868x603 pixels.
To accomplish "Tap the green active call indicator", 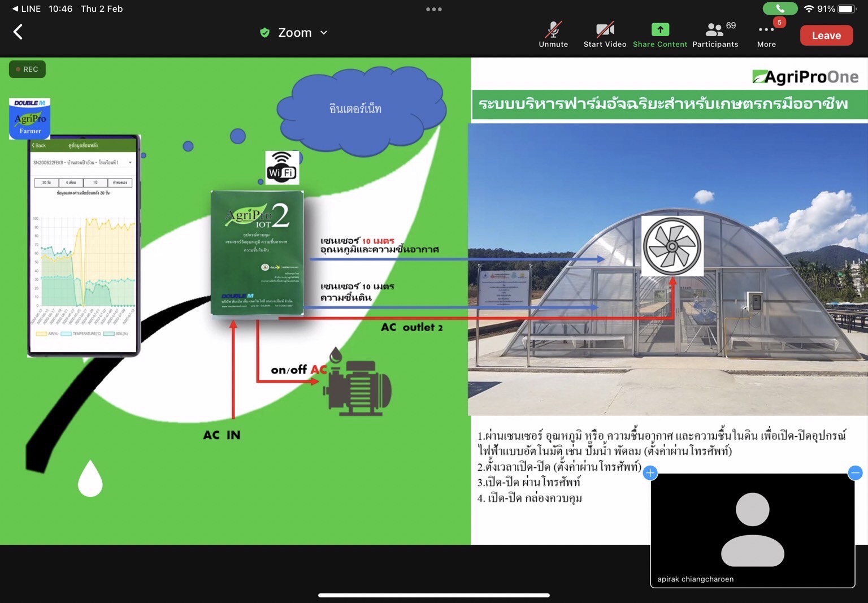I will 780,8.
